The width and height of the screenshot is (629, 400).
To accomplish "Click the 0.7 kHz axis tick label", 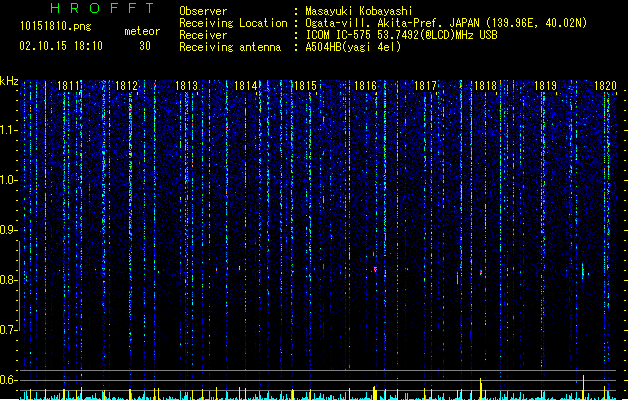I will coord(8,330).
